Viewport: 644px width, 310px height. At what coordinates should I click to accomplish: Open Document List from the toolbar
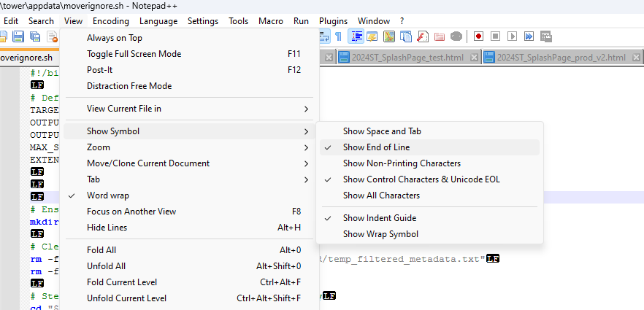406,36
